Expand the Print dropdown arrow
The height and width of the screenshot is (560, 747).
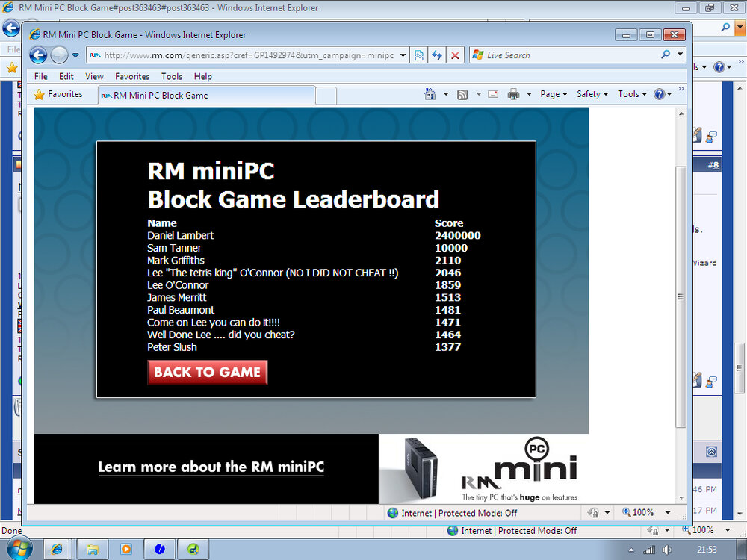[x=529, y=94]
